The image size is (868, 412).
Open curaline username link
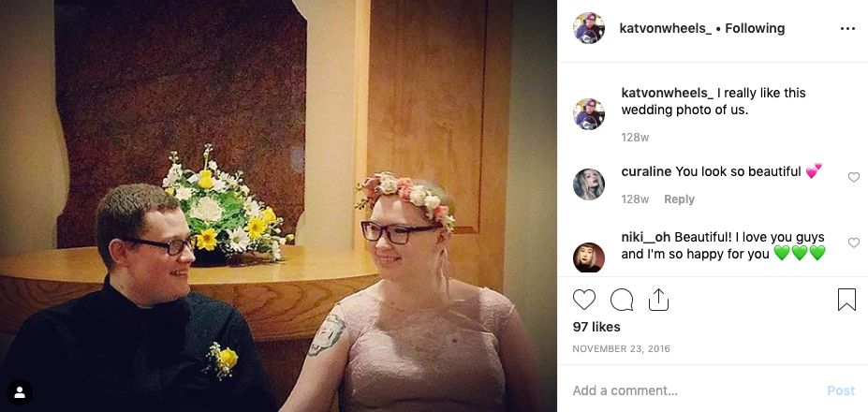[x=646, y=171]
